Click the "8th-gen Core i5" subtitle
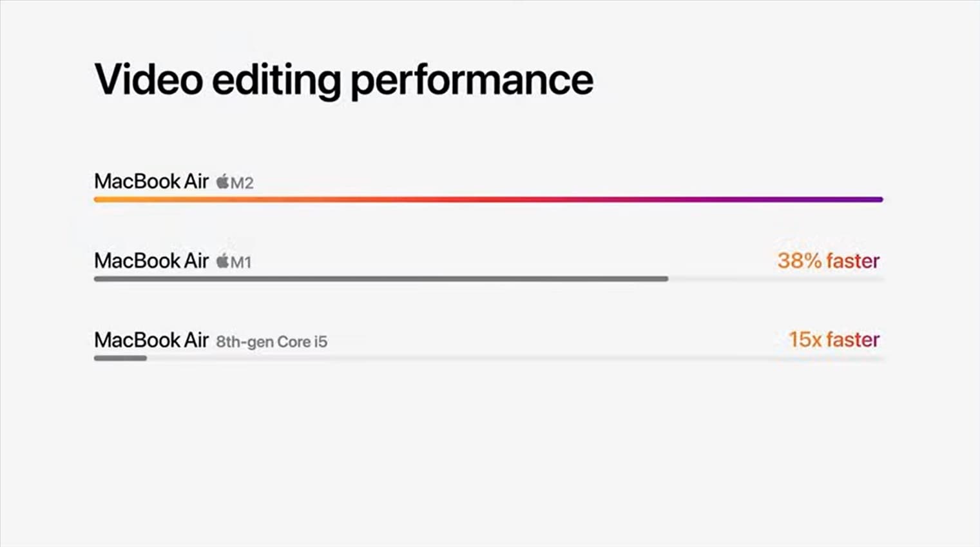980x547 pixels. [271, 341]
